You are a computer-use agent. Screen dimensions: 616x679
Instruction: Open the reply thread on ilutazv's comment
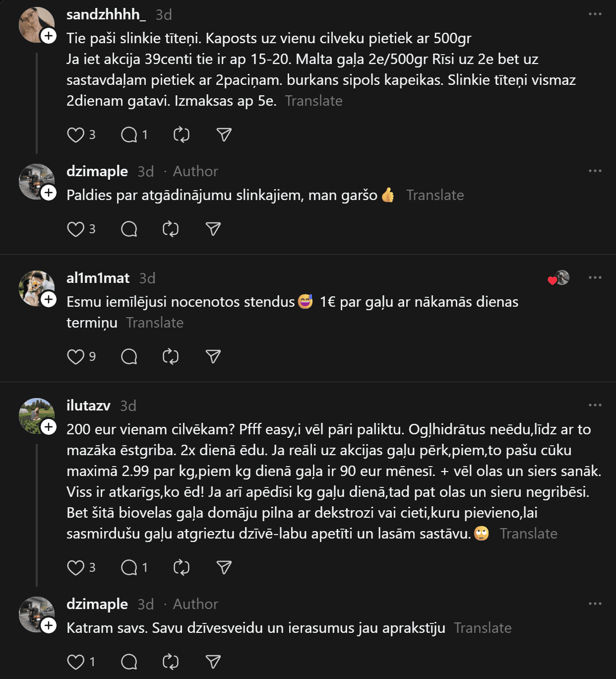click(x=129, y=568)
